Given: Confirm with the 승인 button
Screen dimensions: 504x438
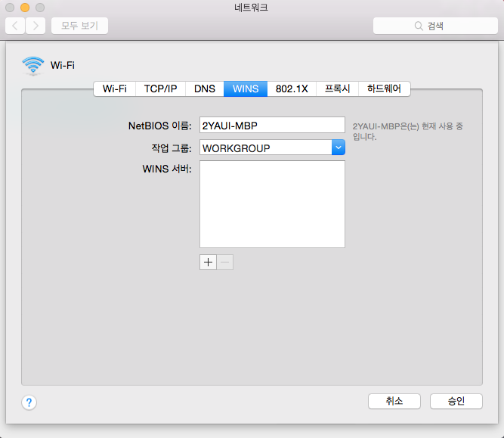Looking at the screenshot, I should pos(456,401).
